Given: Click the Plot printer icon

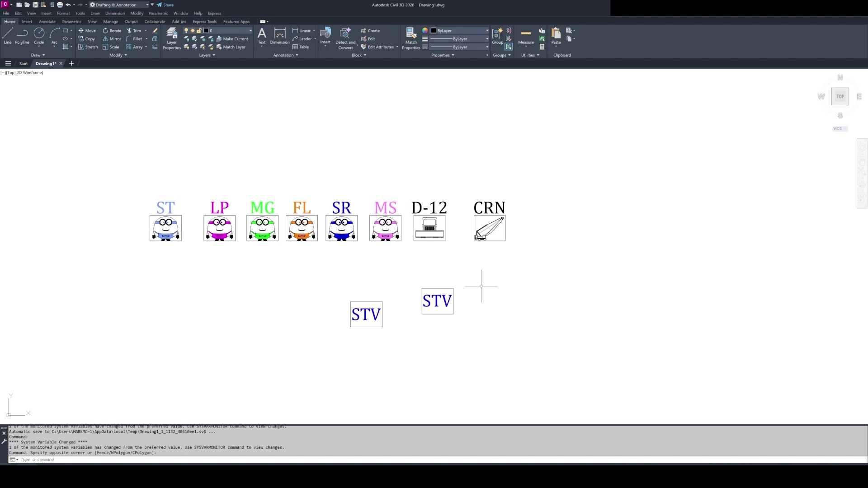Looking at the screenshot, I should [x=60, y=5].
